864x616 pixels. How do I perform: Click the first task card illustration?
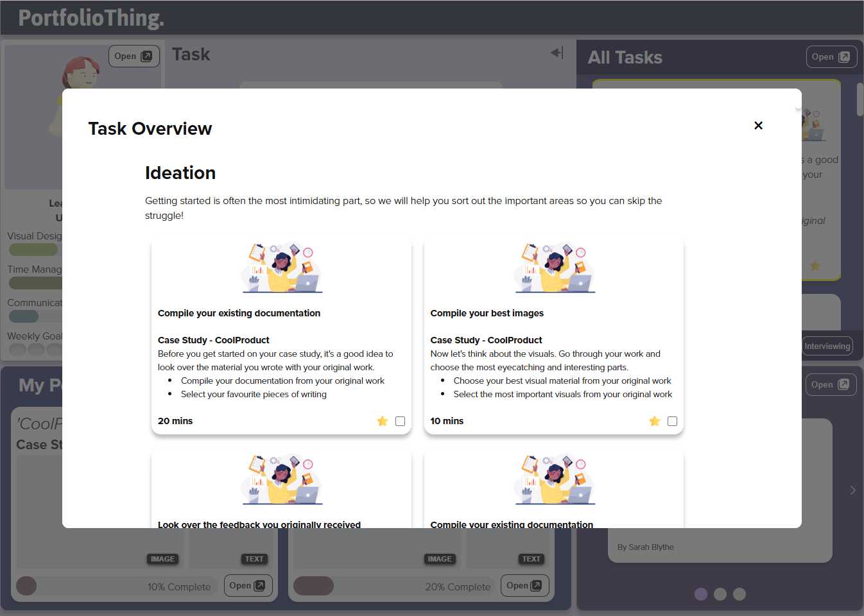pos(281,268)
